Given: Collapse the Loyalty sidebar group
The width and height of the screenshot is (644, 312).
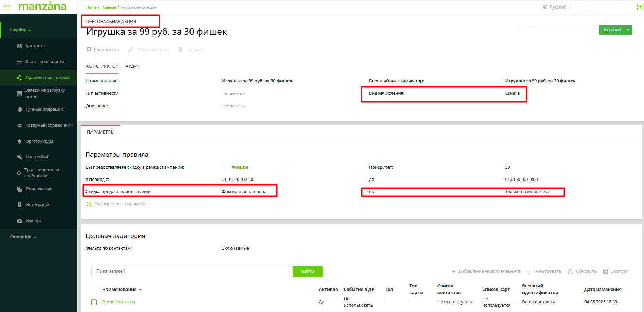Looking at the screenshot, I should tap(20, 30).
